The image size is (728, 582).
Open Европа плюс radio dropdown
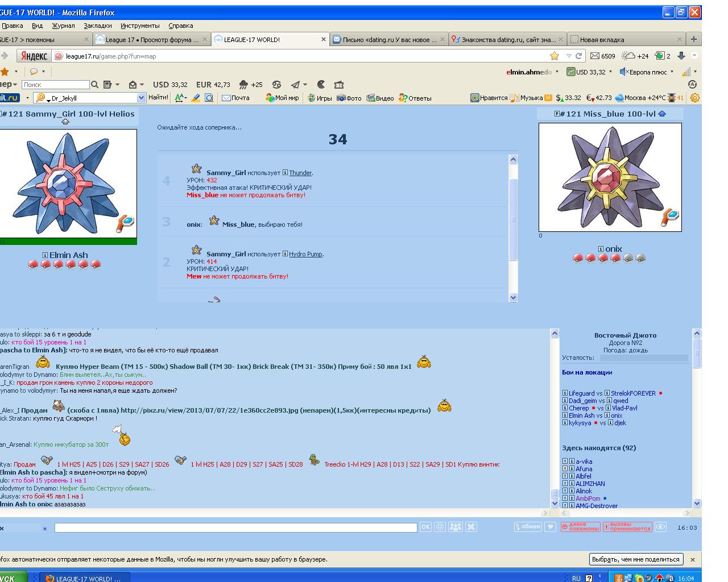pyautogui.click(x=647, y=72)
